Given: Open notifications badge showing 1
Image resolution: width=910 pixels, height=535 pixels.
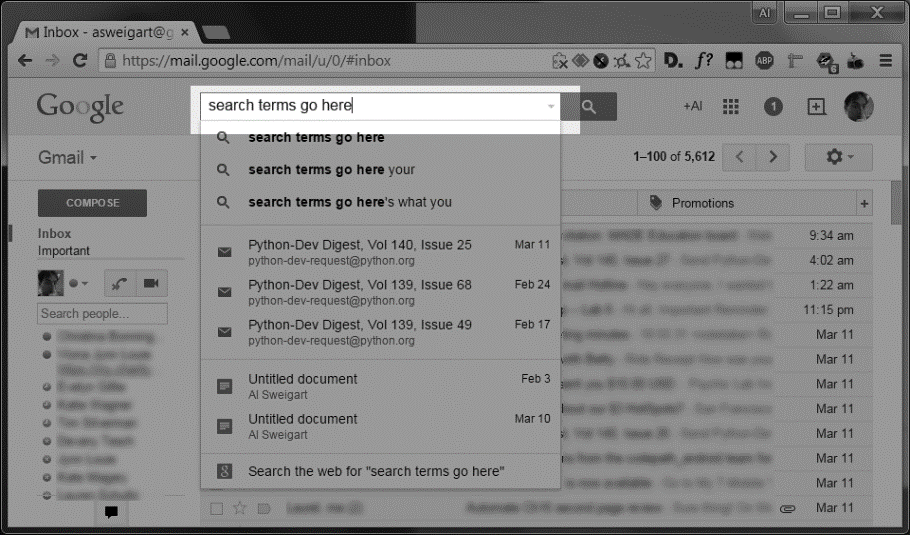Looking at the screenshot, I should [773, 107].
